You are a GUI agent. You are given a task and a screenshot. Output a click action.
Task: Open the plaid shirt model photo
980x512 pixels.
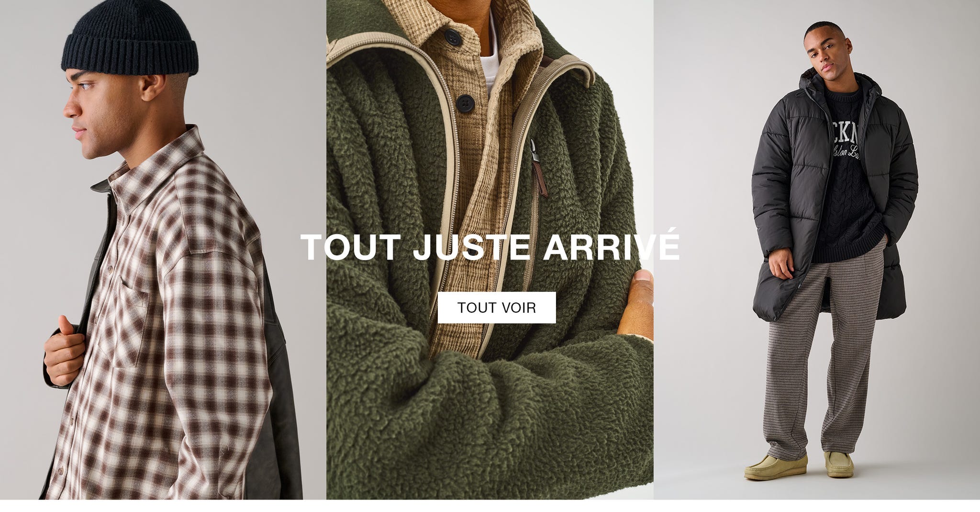click(163, 250)
